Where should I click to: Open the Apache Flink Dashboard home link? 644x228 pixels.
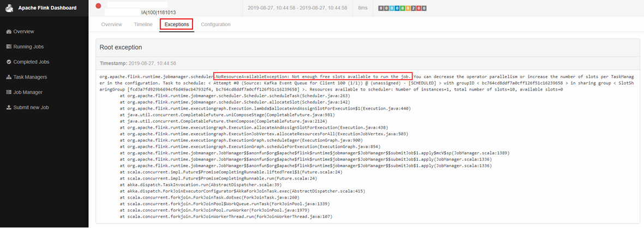click(47, 8)
